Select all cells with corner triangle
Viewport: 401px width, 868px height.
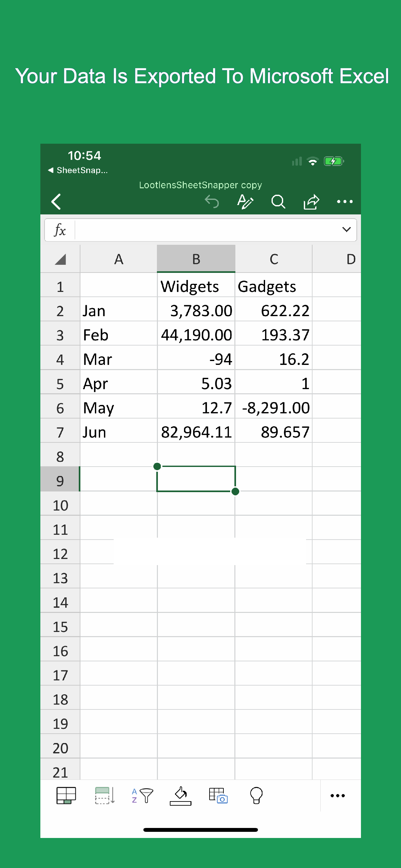[x=60, y=259]
